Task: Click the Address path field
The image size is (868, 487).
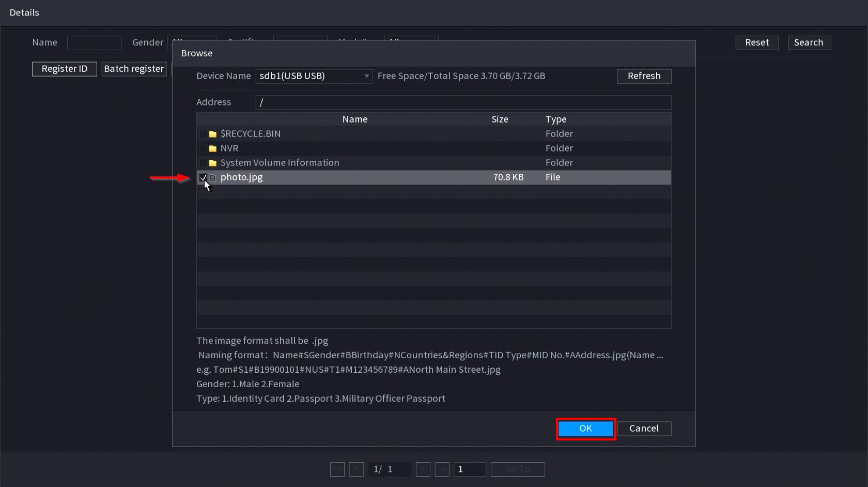Action: point(463,102)
